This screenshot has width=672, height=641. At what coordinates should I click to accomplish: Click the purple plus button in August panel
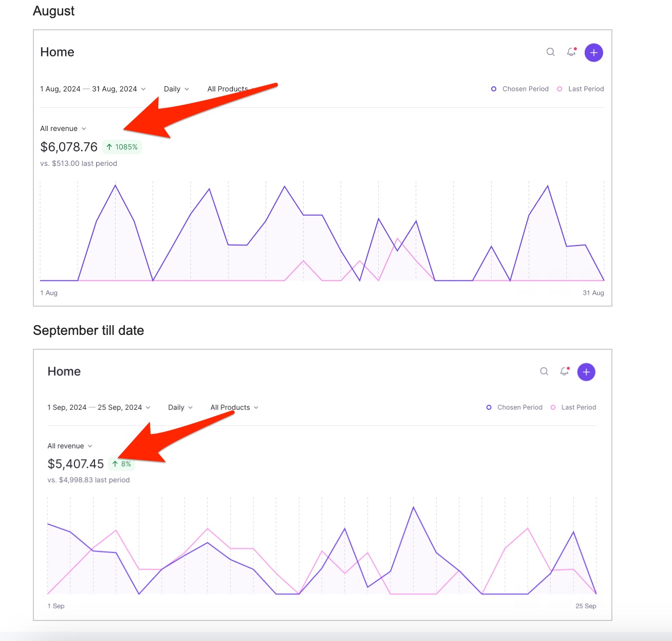point(593,52)
